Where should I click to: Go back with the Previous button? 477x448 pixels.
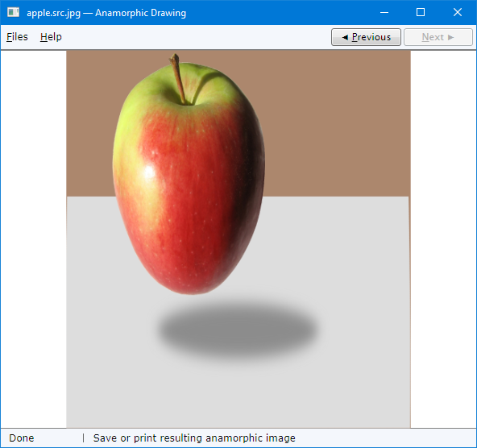tap(366, 37)
